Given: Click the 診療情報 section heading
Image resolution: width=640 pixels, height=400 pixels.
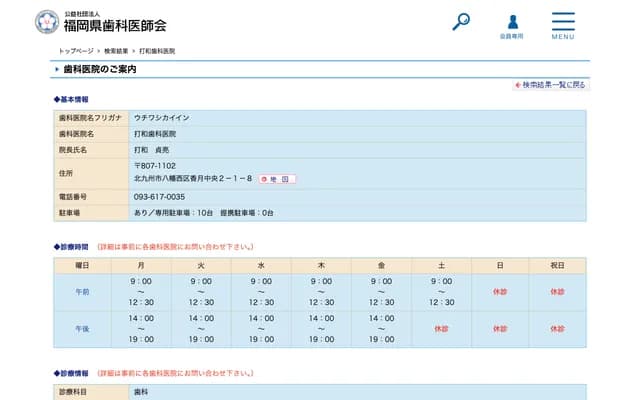Looking at the screenshot, I should click(x=72, y=373).
